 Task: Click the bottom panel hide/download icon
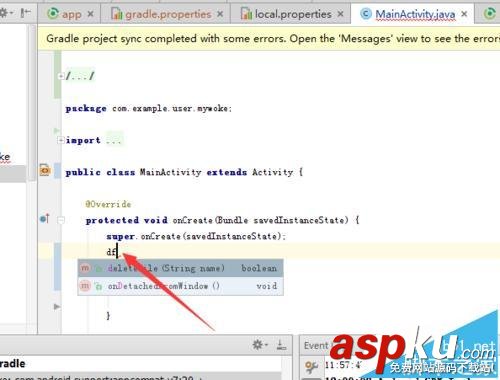[282, 345]
